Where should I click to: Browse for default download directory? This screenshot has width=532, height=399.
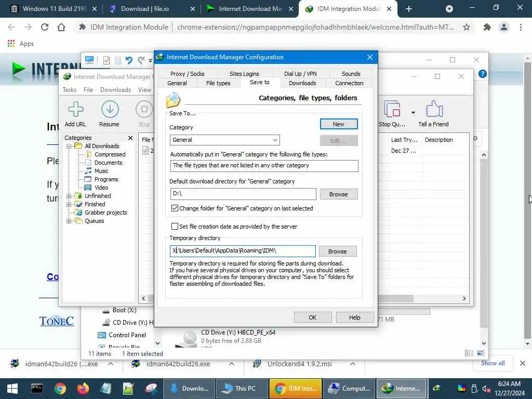click(339, 194)
